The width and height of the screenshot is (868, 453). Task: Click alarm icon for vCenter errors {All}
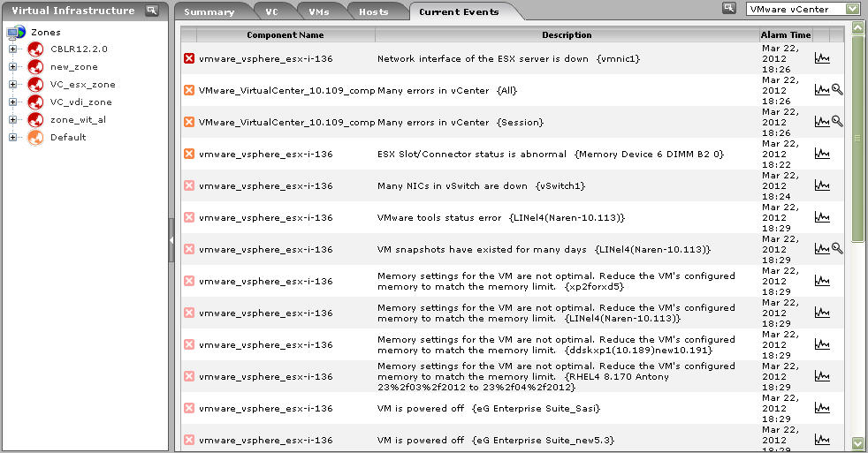point(189,90)
